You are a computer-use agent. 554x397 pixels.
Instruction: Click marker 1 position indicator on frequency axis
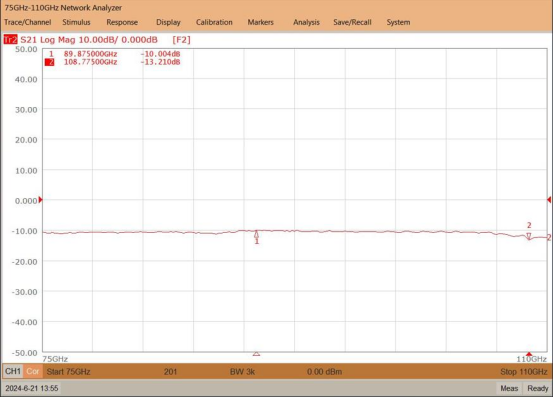257,354
